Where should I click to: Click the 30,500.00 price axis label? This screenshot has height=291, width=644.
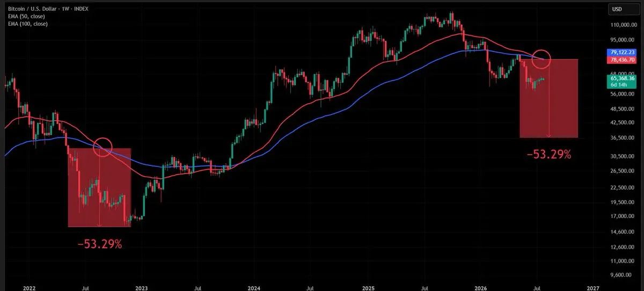(x=623, y=156)
